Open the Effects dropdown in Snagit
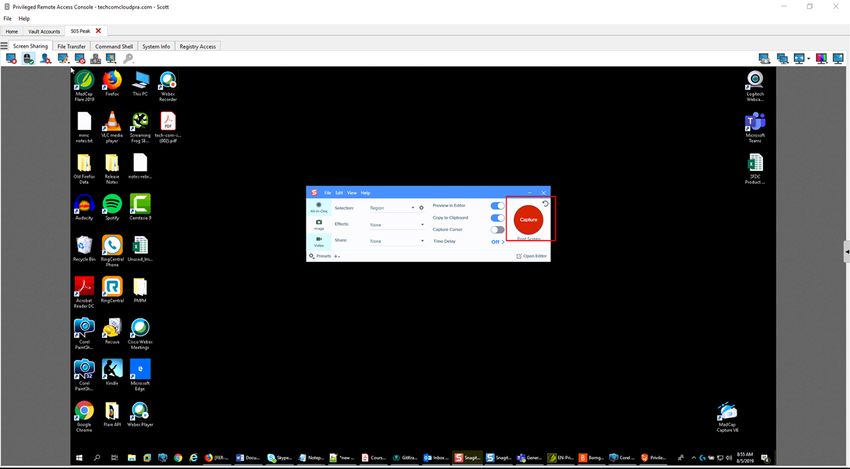The image size is (850, 469). coord(396,224)
